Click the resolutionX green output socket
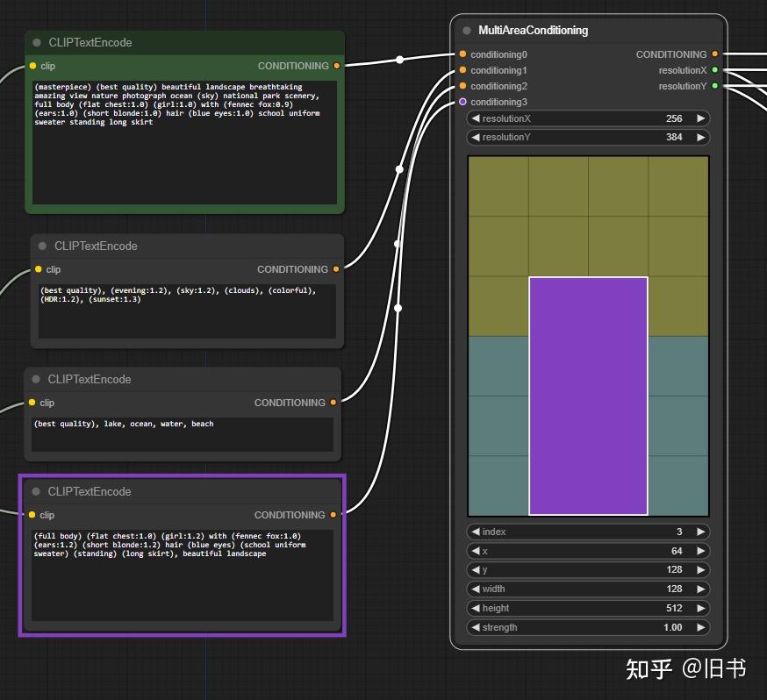The height and width of the screenshot is (700, 767). pos(715,70)
